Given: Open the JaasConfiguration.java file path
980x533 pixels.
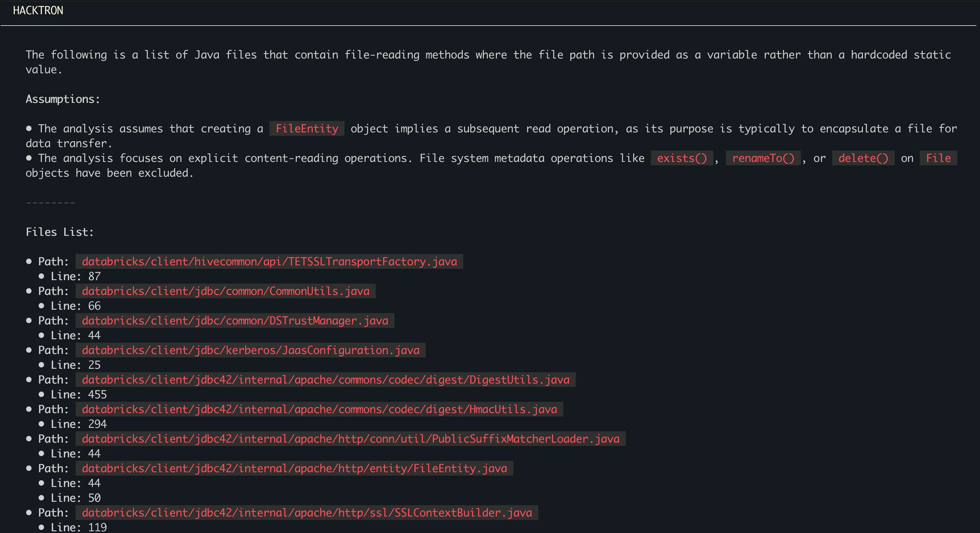Looking at the screenshot, I should [x=250, y=350].
